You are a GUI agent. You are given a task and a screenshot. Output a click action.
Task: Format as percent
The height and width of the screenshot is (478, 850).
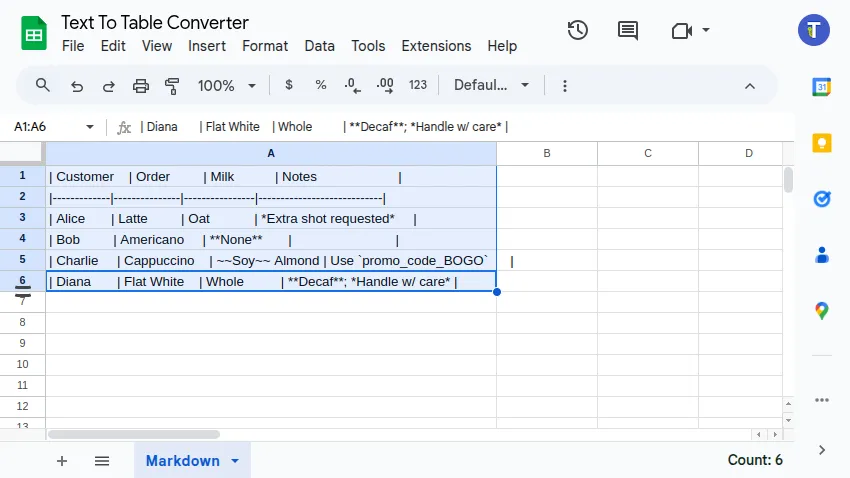[x=320, y=85]
